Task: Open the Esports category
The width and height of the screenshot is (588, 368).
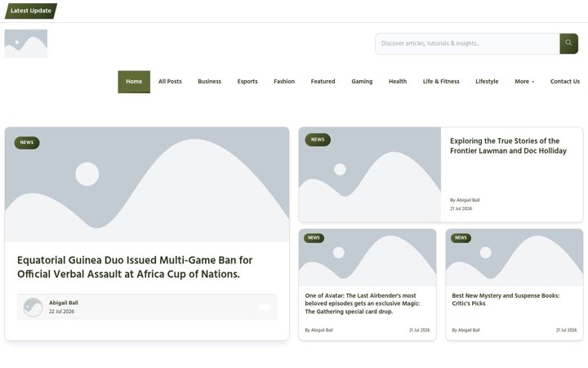Action: click(247, 82)
